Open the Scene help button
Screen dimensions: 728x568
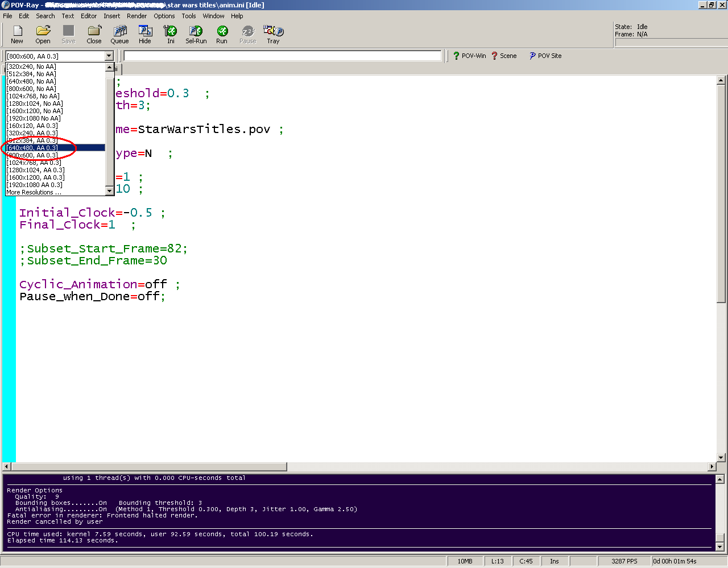[504, 56]
